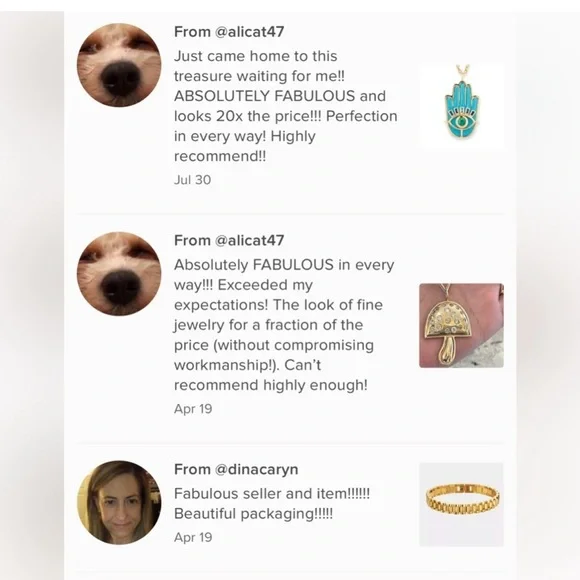
Task: Open the first alicat47 dog avatar
Action: click(x=119, y=65)
